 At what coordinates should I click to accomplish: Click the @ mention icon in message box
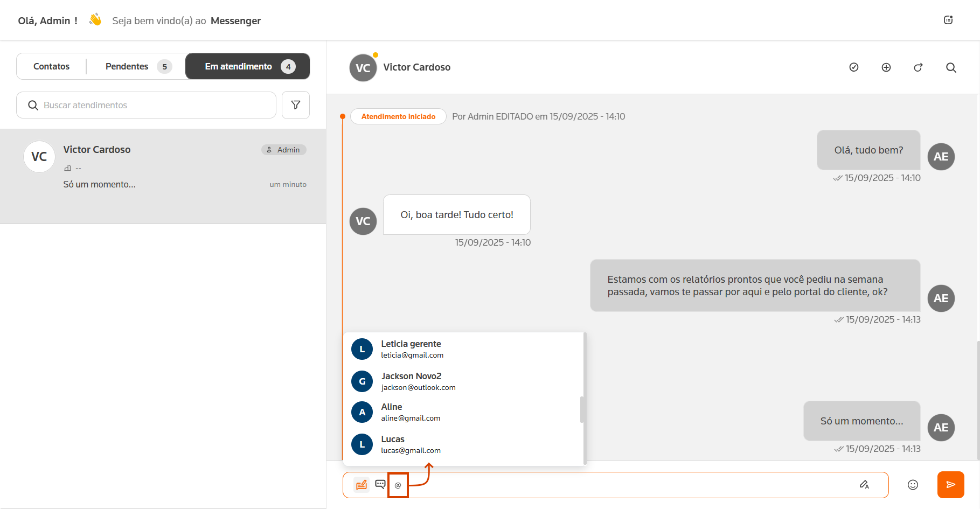398,485
